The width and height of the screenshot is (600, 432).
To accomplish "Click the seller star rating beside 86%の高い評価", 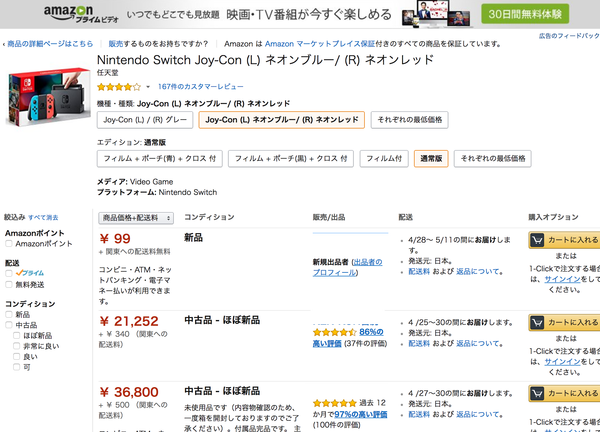I will pyautogui.click(x=334, y=332).
